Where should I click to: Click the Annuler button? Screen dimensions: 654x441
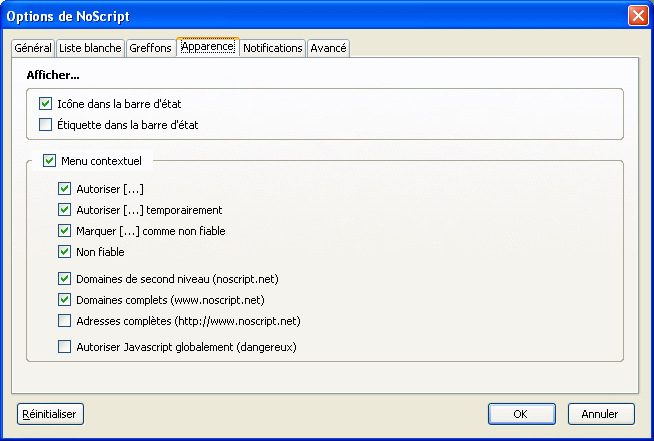pos(601,414)
